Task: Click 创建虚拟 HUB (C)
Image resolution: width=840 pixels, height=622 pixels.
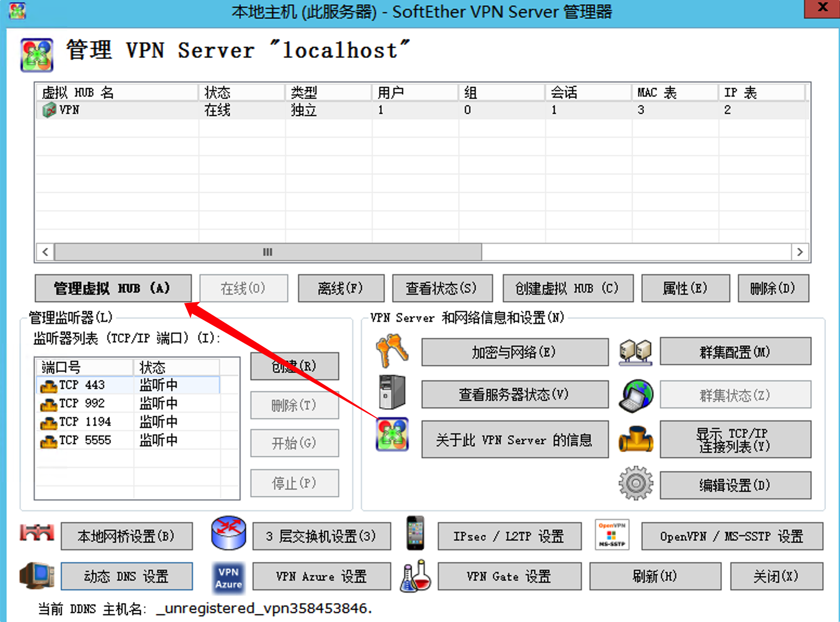Action: (567, 288)
